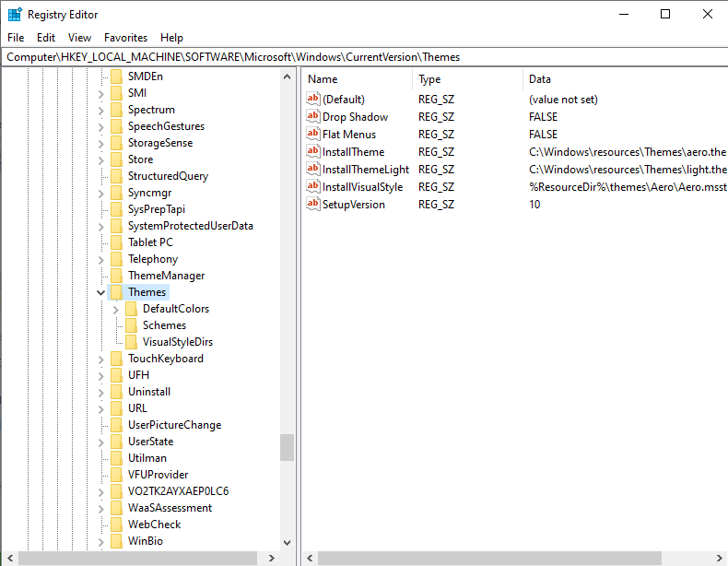Click the URL folder icon
Viewport: 728px width, 566px height.
tap(116, 408)
